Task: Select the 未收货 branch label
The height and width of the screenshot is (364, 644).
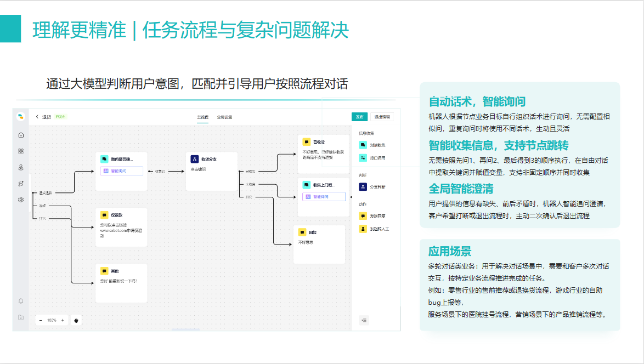Action: 250,184
